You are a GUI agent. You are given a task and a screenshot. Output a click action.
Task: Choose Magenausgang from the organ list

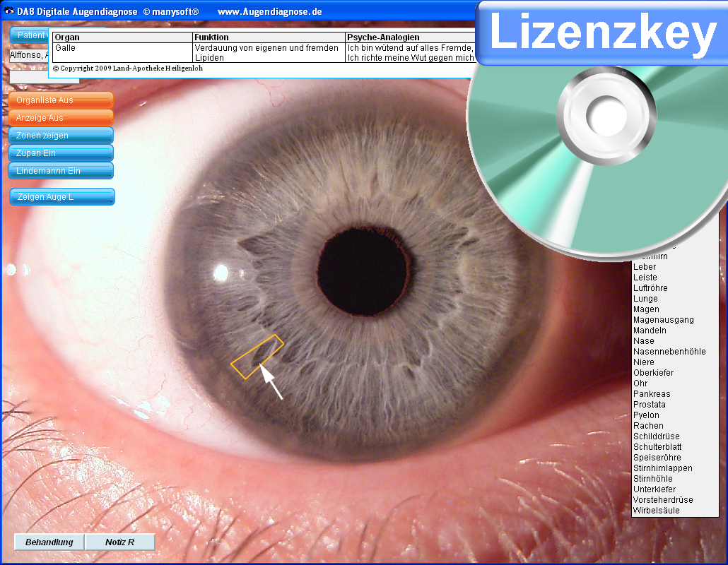point(663,320)
